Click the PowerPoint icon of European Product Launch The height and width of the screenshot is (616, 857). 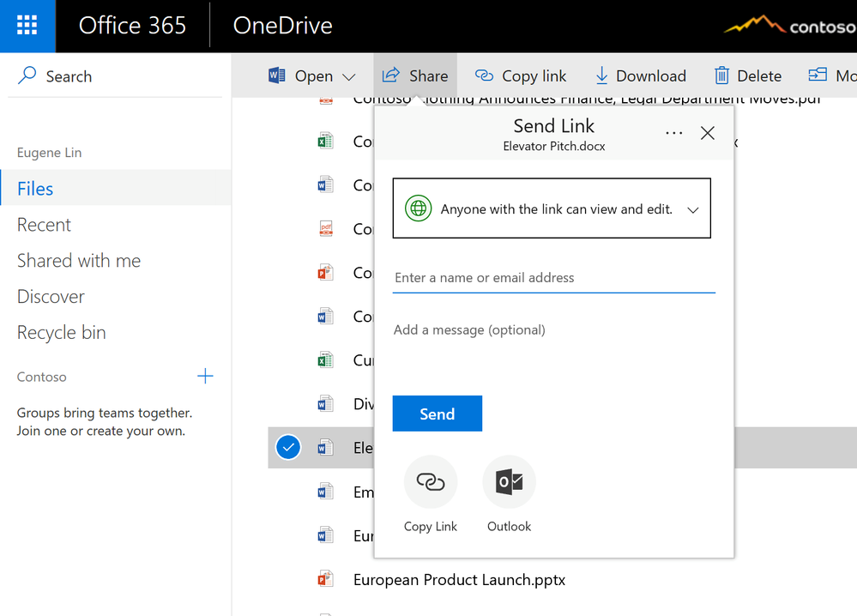point(325,579)
